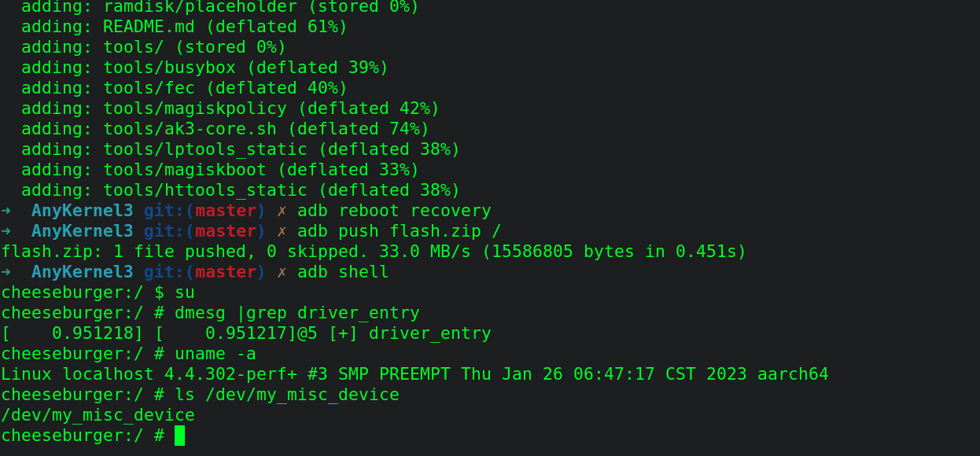Click prompt arrow before adb reboot recovery

tap(6, 211)
